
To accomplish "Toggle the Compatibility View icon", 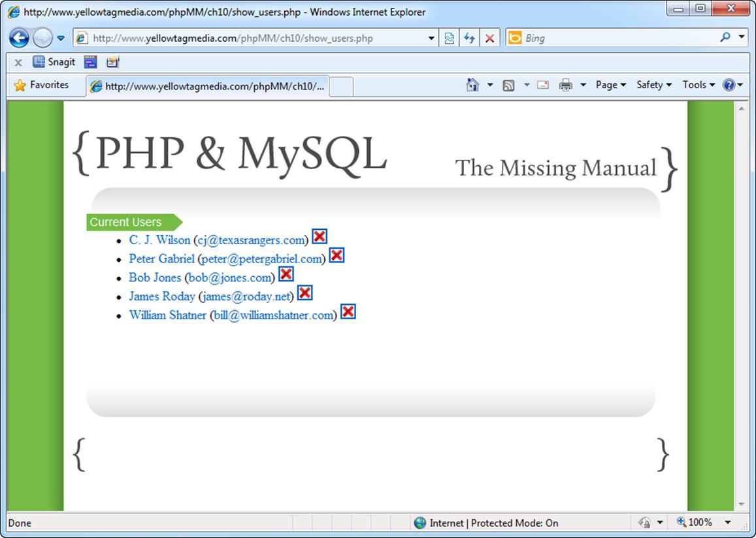I will click(x=449, y=38).
